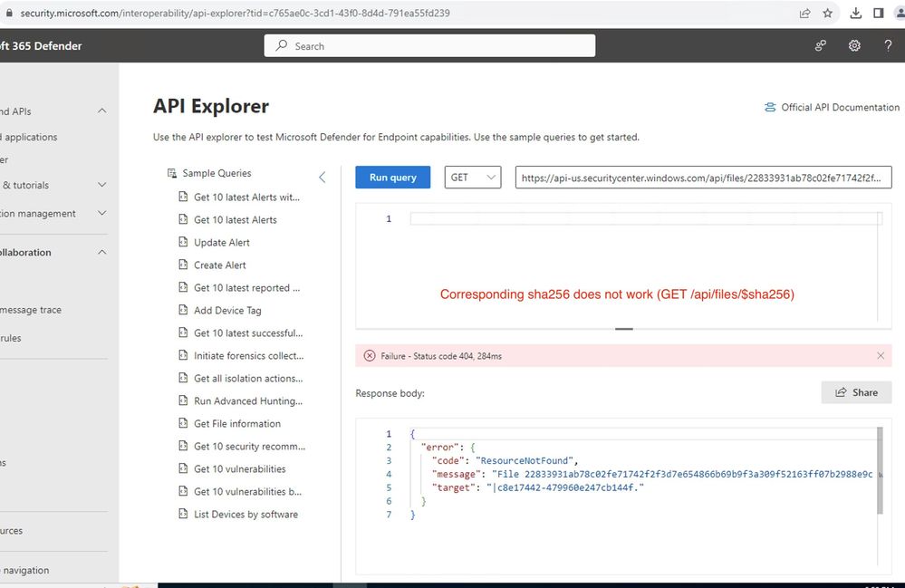
Task: Select 'Get 10 latest reported ...' query
Action: [x=246, y=287]
